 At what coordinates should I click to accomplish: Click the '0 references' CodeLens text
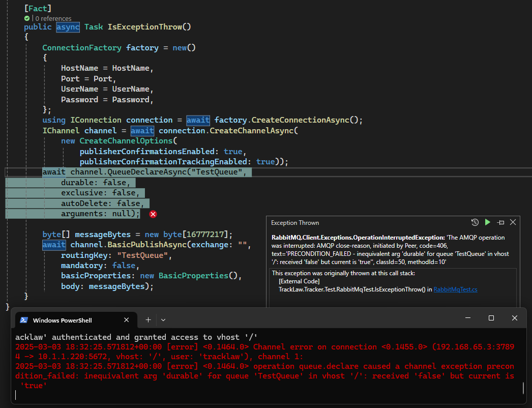(x=53, y=19)
